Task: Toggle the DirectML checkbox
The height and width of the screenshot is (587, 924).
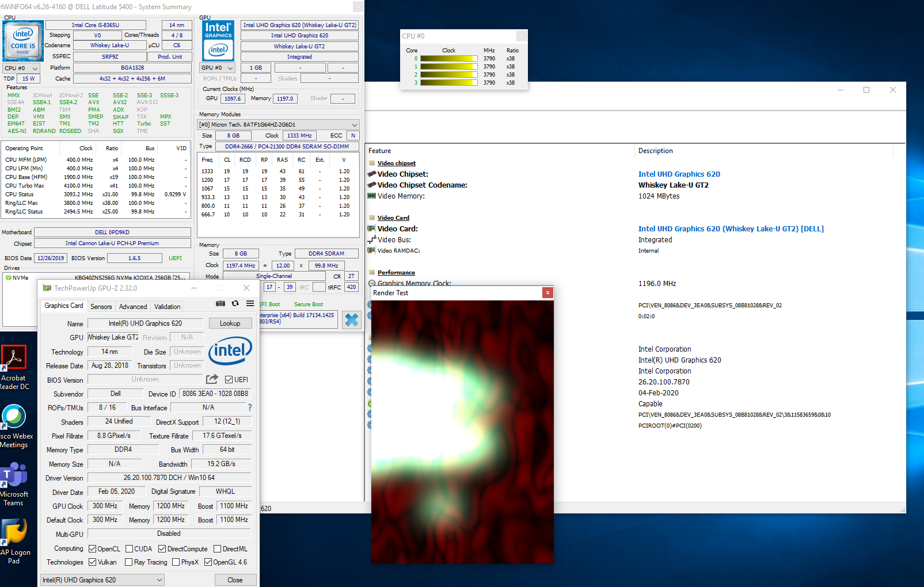Action: (x=218, y=548)
